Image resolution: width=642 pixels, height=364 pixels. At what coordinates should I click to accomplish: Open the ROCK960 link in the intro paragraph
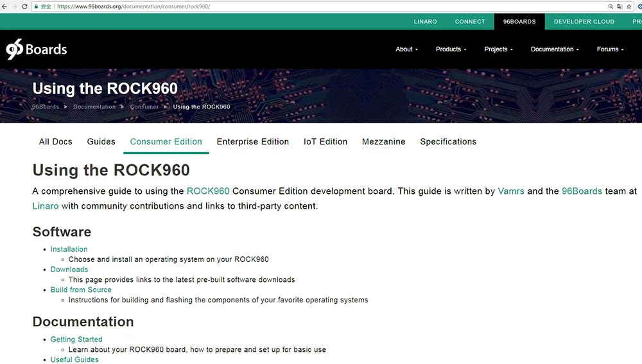coord(208,191)
